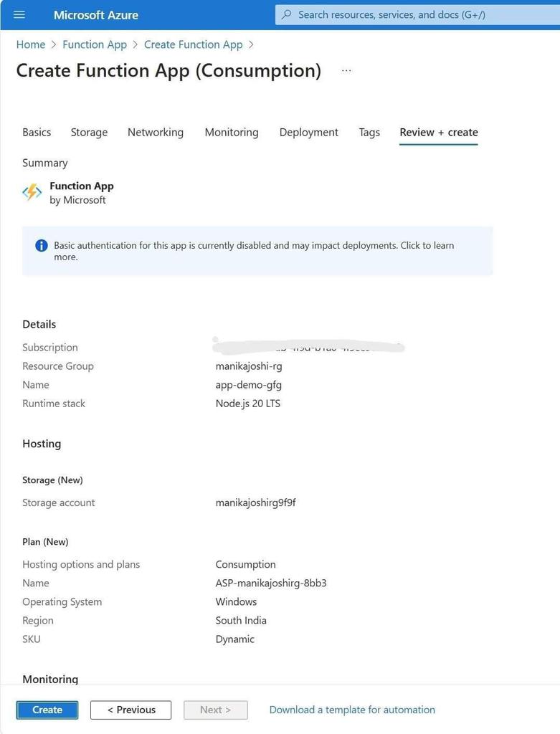This screenshot has width=560, height=734.
Task: Click the 'by Microsoft' publisher text
Action: click(77, 201)
